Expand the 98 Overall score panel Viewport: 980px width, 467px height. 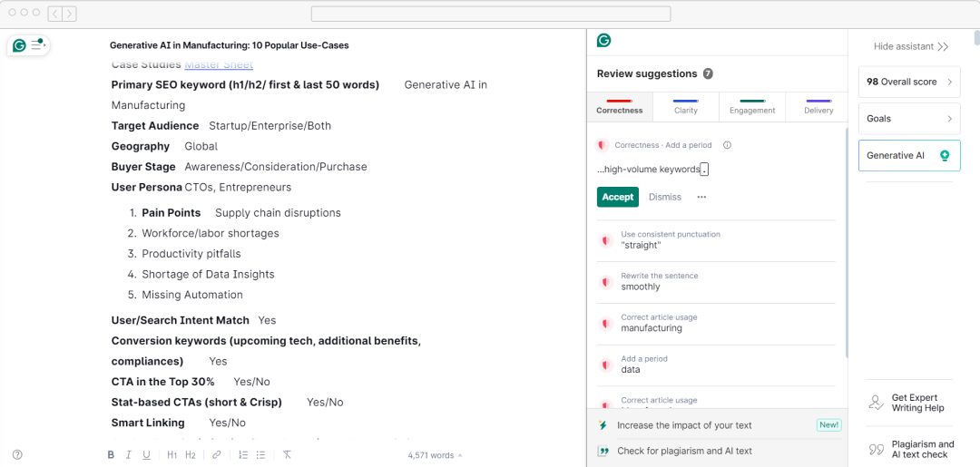[909, 82]
